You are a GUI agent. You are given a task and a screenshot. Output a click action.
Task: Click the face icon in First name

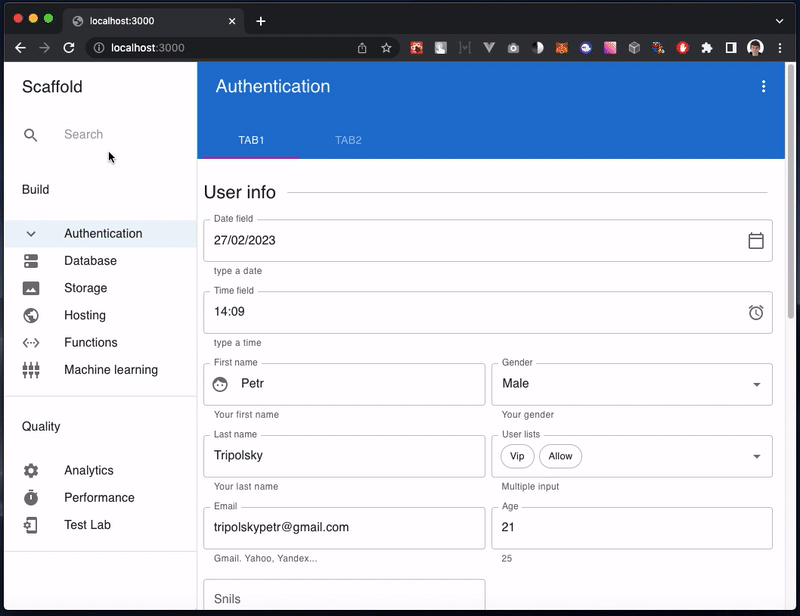click(220, 384)
